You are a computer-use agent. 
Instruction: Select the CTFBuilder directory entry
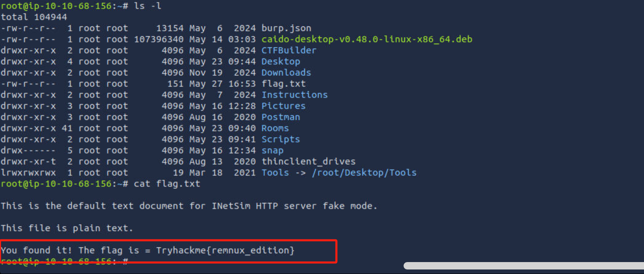click(x=289, y=51)
